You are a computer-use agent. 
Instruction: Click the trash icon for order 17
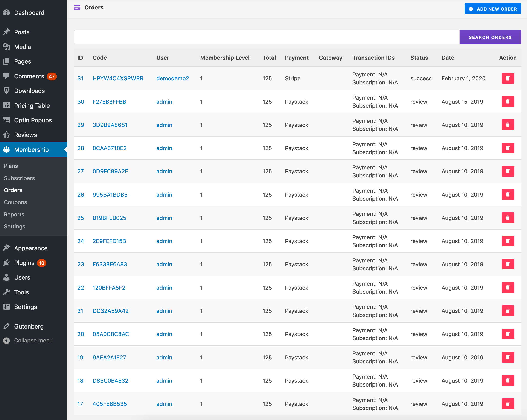(x=507, y=404)
